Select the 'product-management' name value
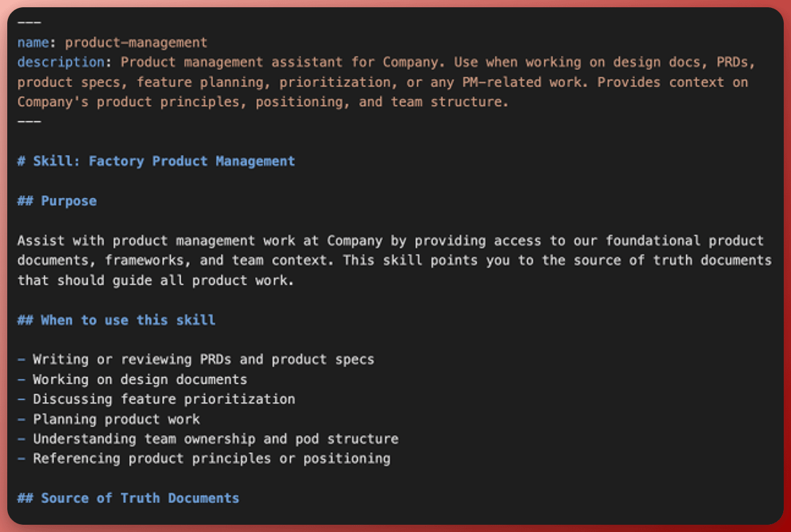This screenshot has height=532, width=791. point(136,43)
